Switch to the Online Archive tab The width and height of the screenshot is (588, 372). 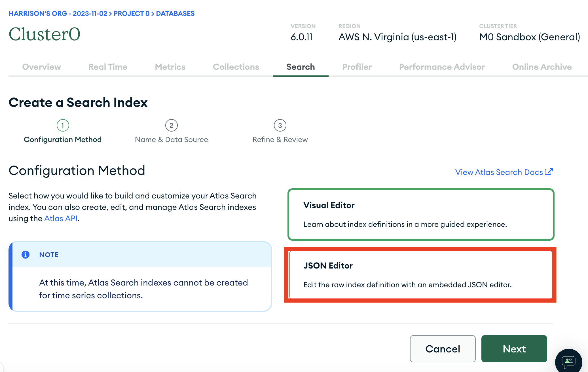[542, 67]
